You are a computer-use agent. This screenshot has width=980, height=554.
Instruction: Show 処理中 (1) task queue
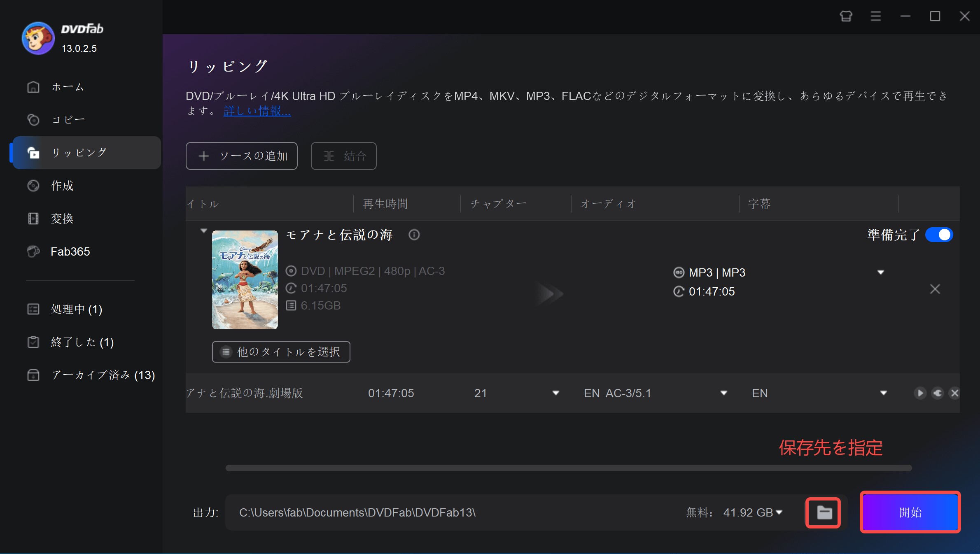86,309
